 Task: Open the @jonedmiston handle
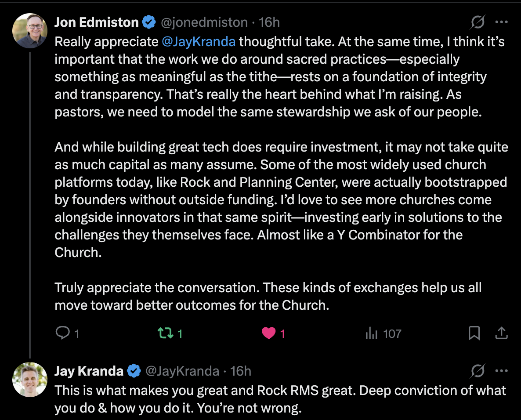204,22
